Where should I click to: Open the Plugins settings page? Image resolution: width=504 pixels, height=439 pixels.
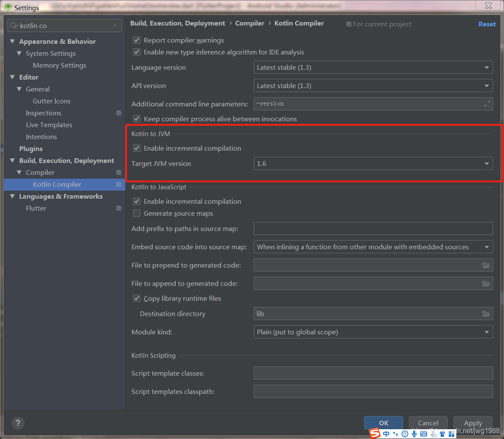click(x=31, y=149)
